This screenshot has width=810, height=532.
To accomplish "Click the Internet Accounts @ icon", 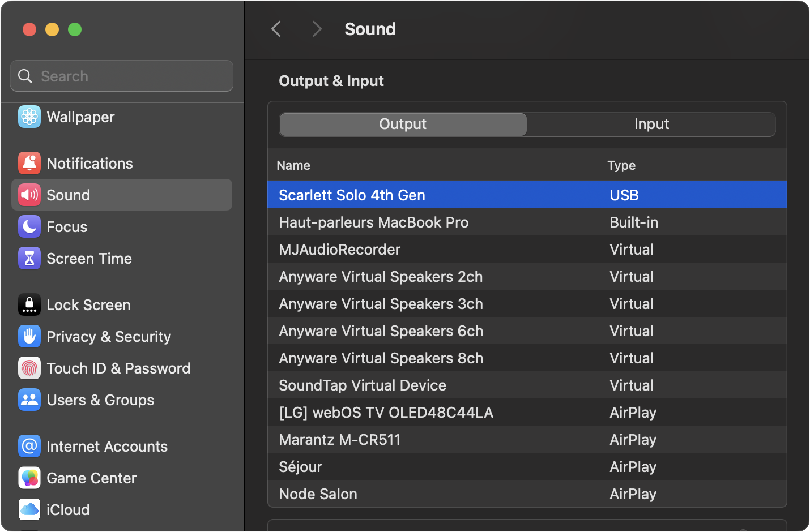I will [x=29, y=447].
